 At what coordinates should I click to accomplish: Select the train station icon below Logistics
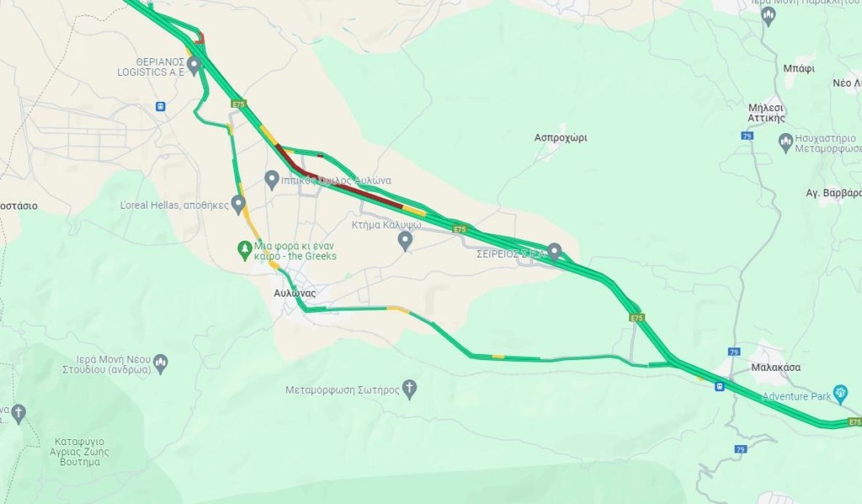pos(161,106)
